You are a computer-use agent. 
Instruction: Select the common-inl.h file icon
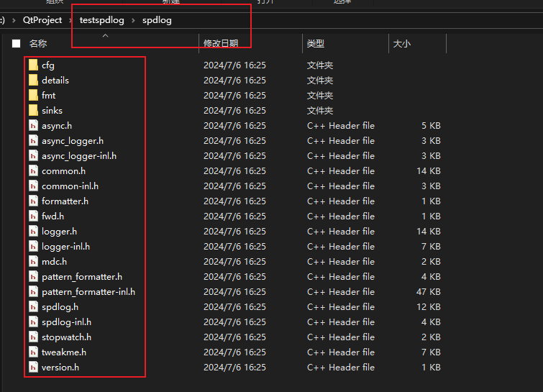pos(33,186)
